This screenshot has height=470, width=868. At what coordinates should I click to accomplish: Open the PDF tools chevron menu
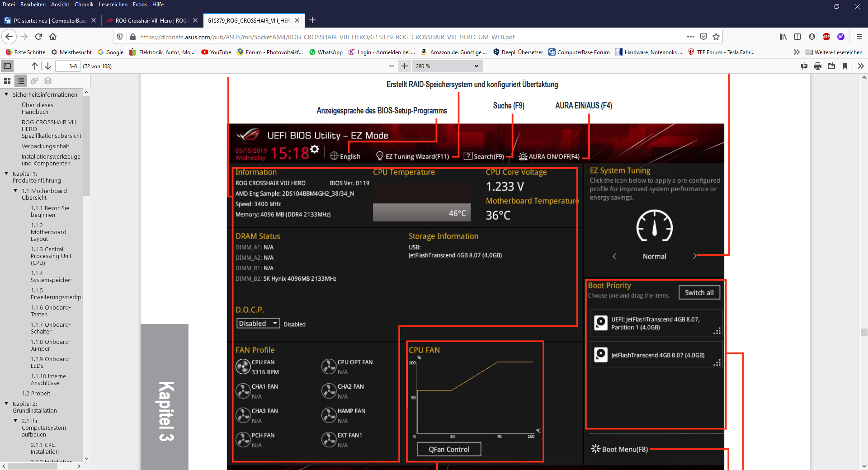pyautogui.click(x=861, y=66)
